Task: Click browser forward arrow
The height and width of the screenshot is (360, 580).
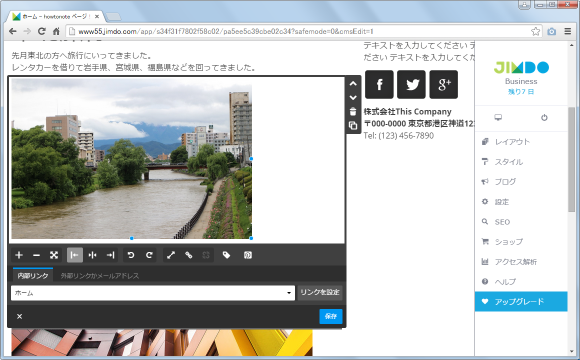Action: click(x=27, y=31)
